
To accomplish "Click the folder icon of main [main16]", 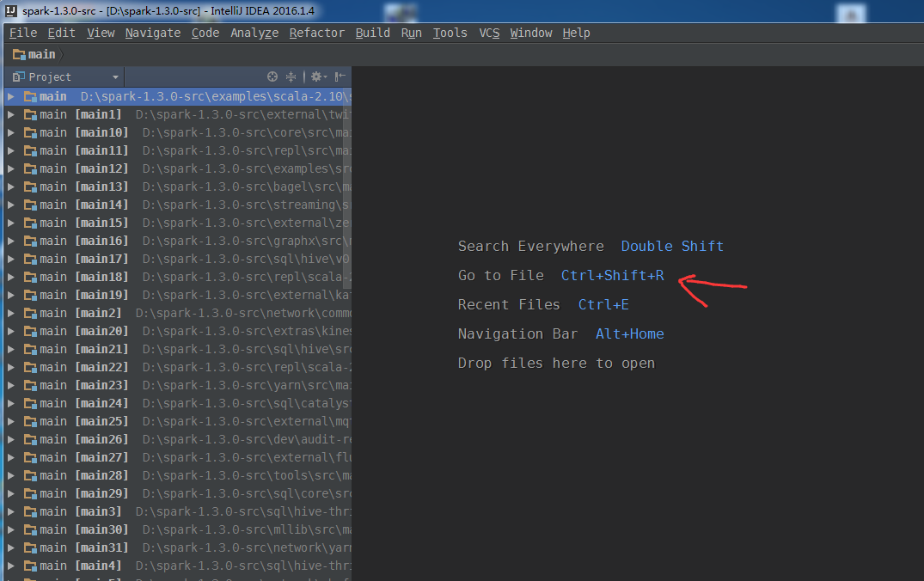I will click(x=30, y=241).
